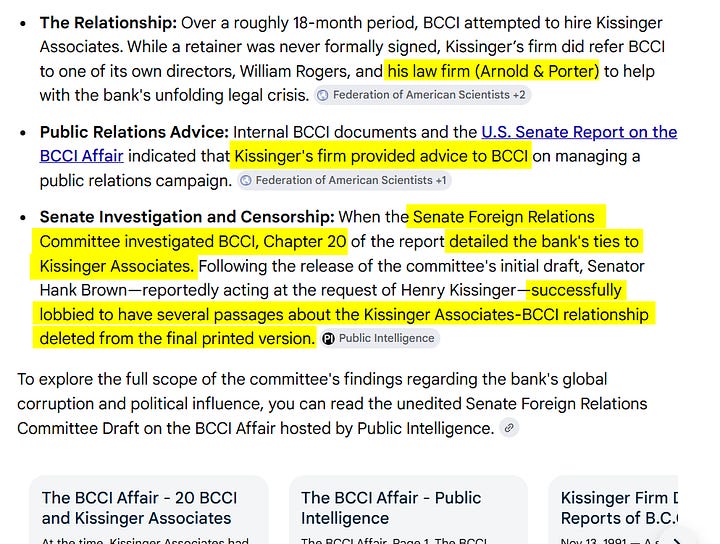Click the bold heading The Relationship:
This screenshot has height=544, width=720.
(108, 22)
